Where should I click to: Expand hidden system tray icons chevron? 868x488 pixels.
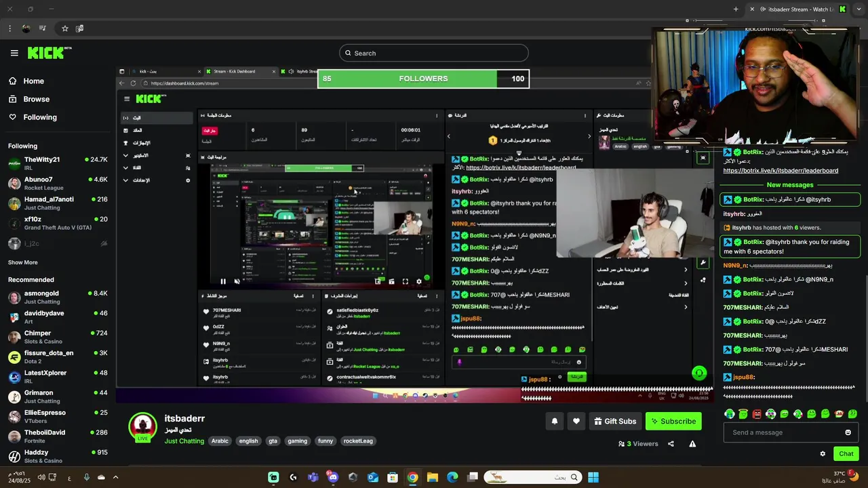(x=115, y=477)
